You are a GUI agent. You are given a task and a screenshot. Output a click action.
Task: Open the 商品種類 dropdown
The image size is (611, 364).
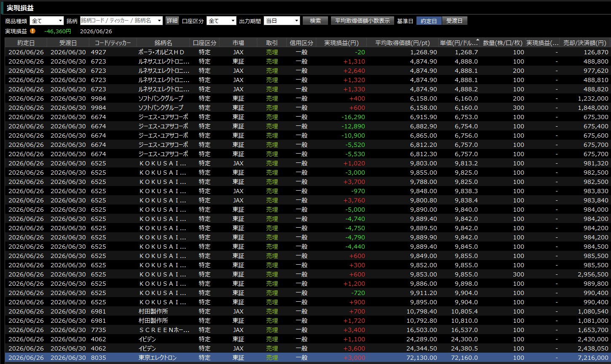(47, 21)
